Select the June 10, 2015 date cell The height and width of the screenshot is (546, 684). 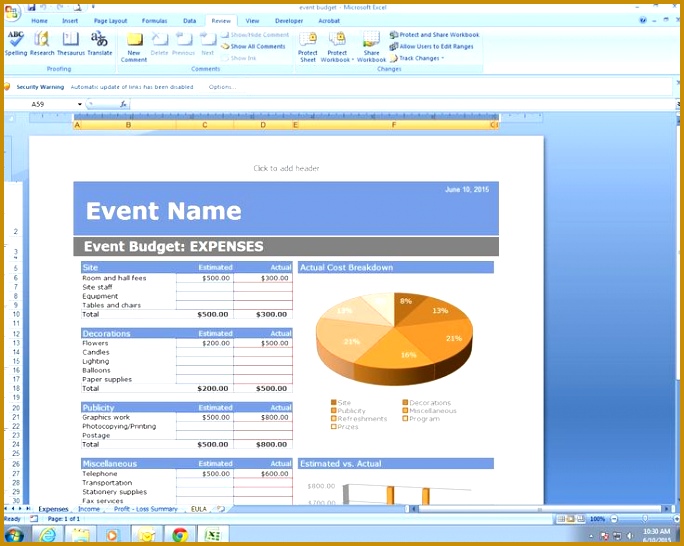[467, 189]
